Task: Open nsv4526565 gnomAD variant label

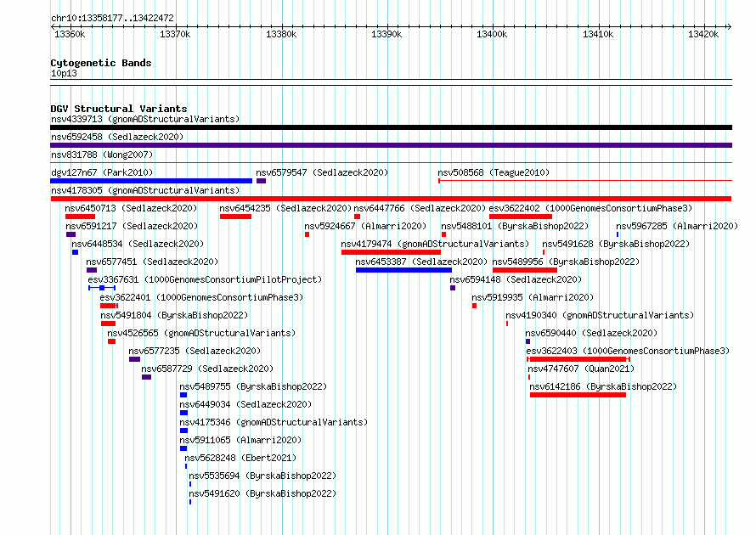Action: pos(201,333)
